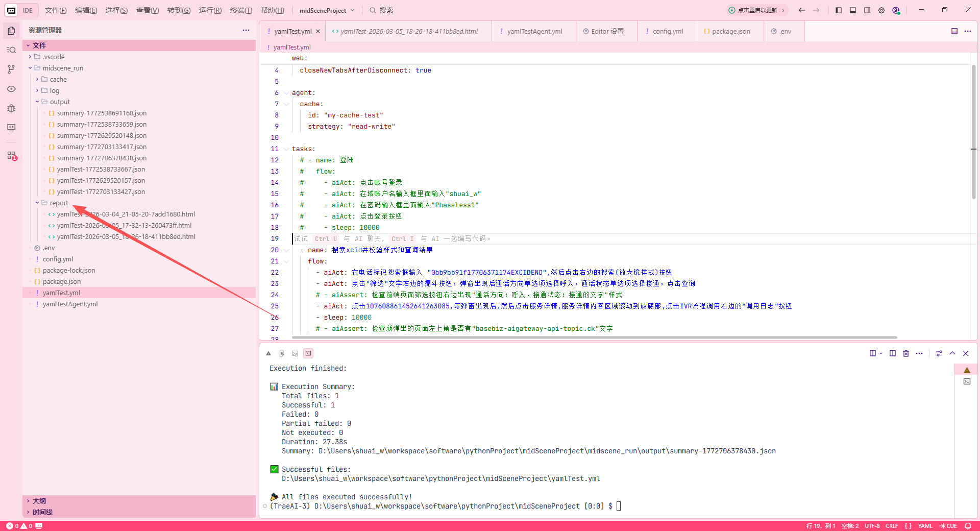Expand the cache folder

tap(58, 80)
